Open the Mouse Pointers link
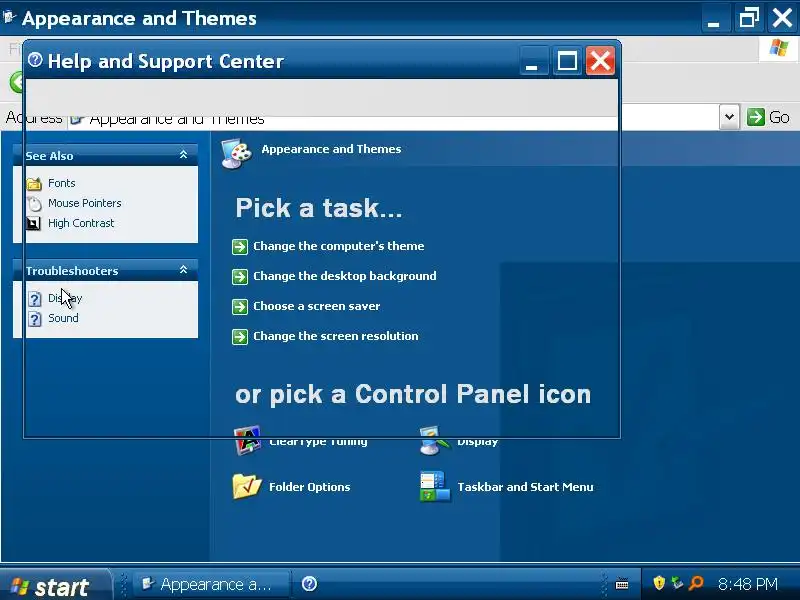800x600 pixels. click(85, 203)
